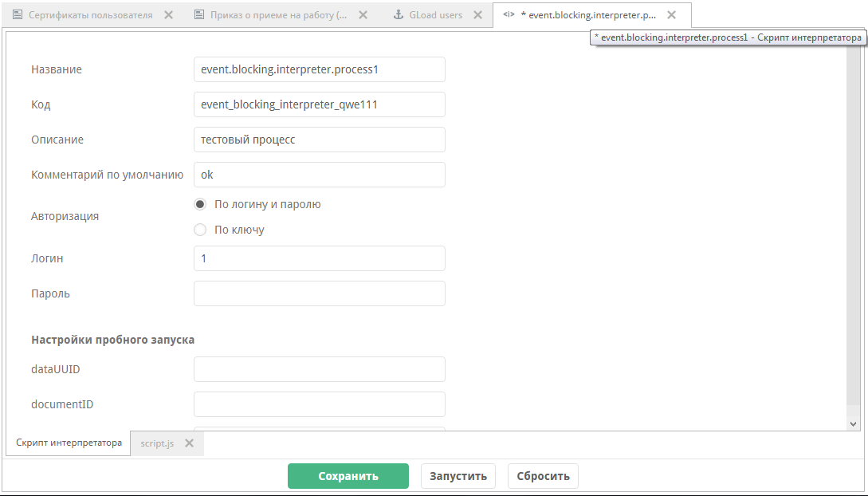
Task: Switch to Сертификаты пользователя tab
Action: tap(90, 15)
